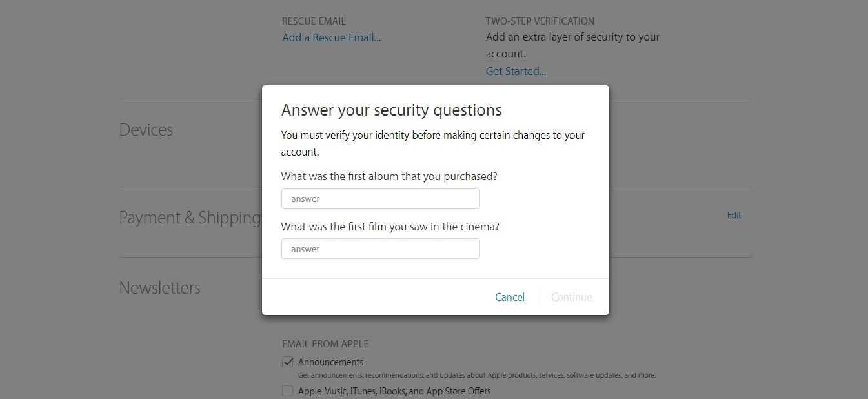This screenshot has height=399, width=868.
Task: Click the first album question text
Action: pyautogui.click(x=389, y=176)
